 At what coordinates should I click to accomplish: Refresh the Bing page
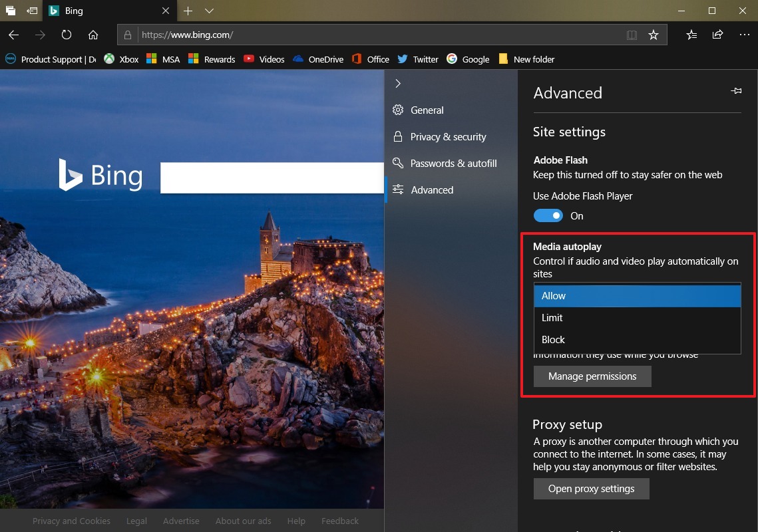[67, 35]
